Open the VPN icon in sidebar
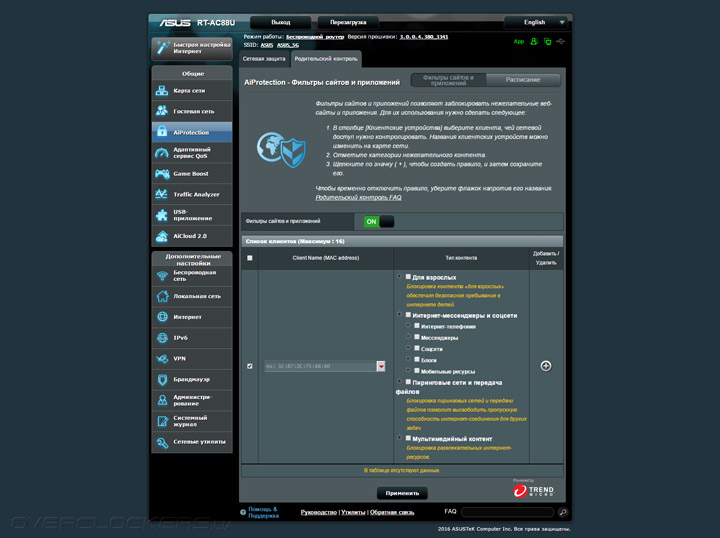This screenshot has height=538, width=720. [x=162, y=359]
